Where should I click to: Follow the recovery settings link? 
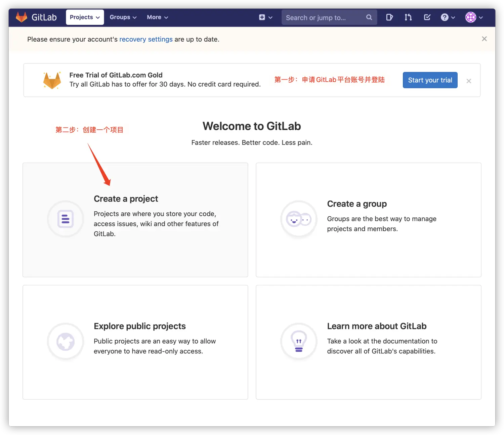pyautogui.click(x=146, y=39)
